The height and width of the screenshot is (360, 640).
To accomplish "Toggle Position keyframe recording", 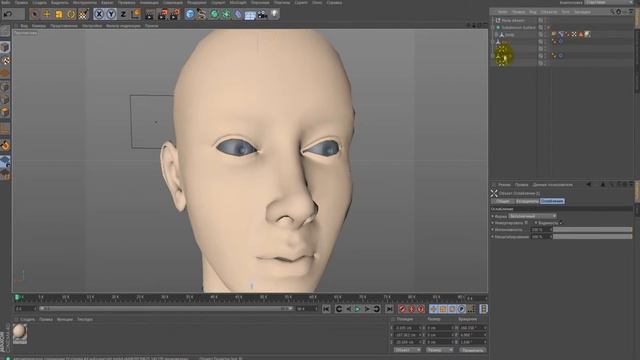I will click(x=433, y=309).
